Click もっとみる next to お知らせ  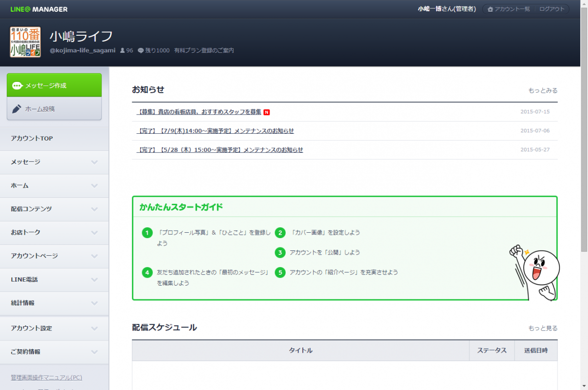click(x=543, y=91)
